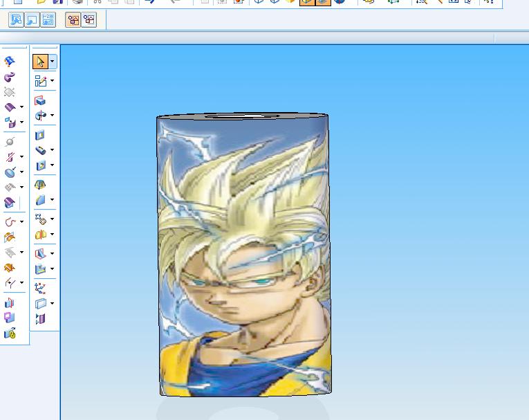The width and height of the screenshot is (529, 420).
Task: Select the Mirror copy feature tool
Action: [41, 235]
